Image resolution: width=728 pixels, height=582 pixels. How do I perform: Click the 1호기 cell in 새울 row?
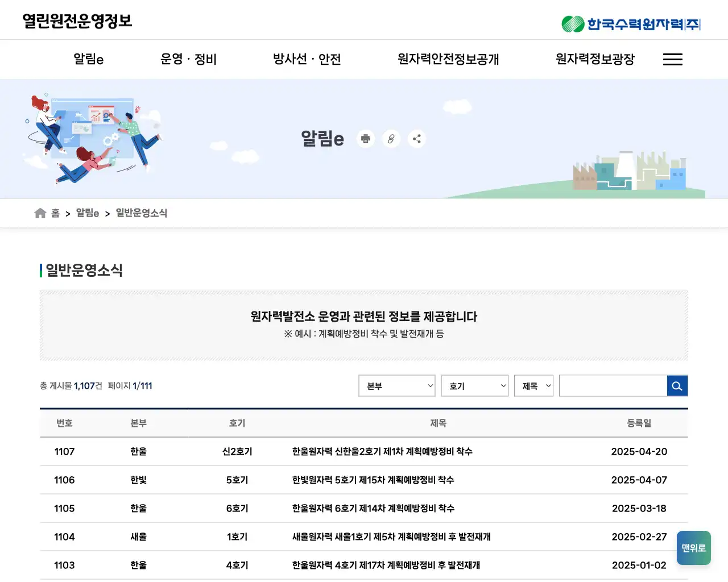coord(237,537)
